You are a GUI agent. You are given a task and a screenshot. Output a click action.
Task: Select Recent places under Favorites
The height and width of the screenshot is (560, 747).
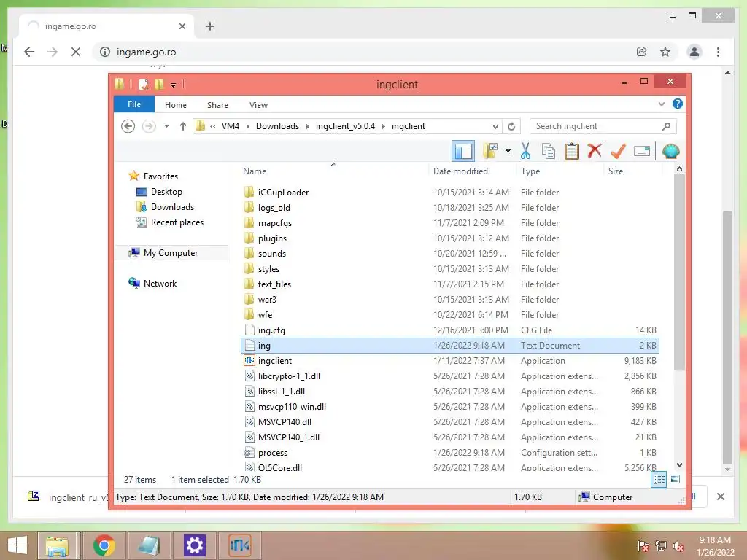[177, 222]
